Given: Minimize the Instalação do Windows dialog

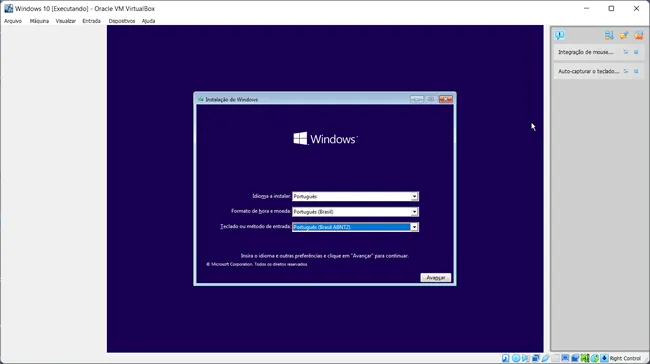Looking at the screenshot, I should click(x=417, y=99).
